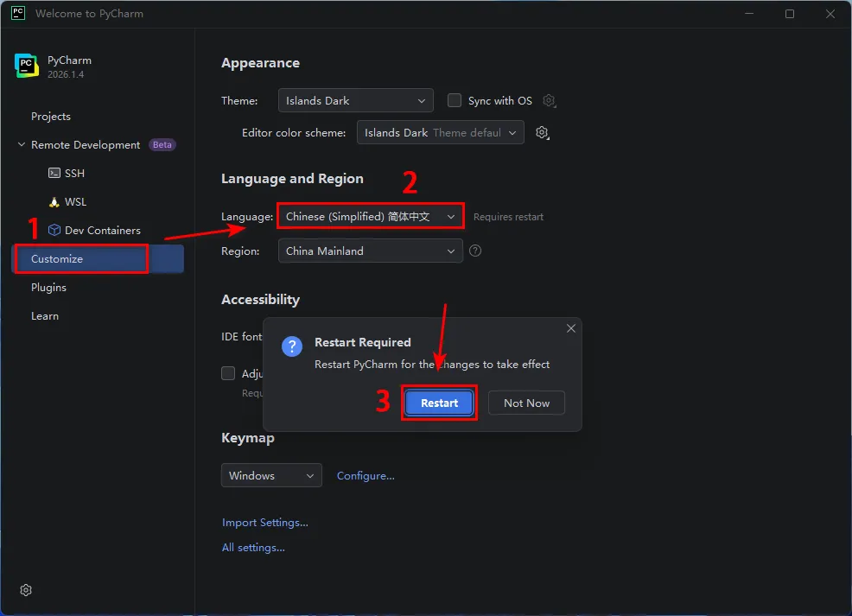
Task: Open the Projects section
Action: click(x=50, y=117)
